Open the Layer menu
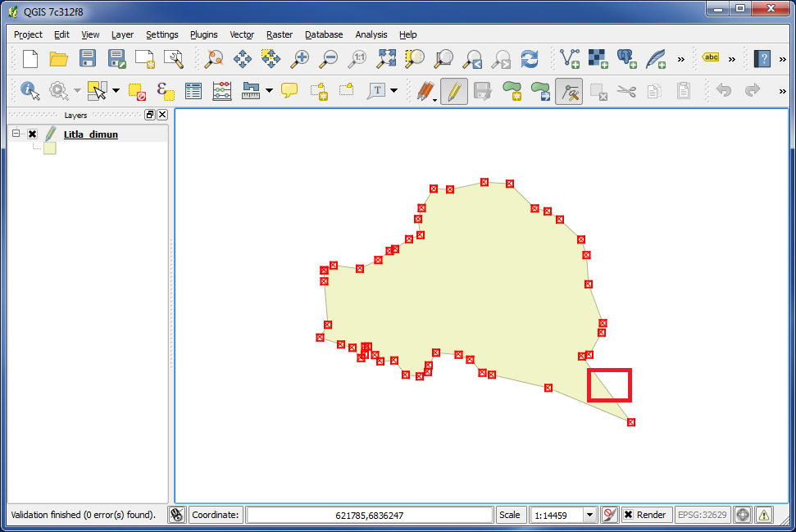The width and height of the screenshot is (796, 532). (122, 34)
